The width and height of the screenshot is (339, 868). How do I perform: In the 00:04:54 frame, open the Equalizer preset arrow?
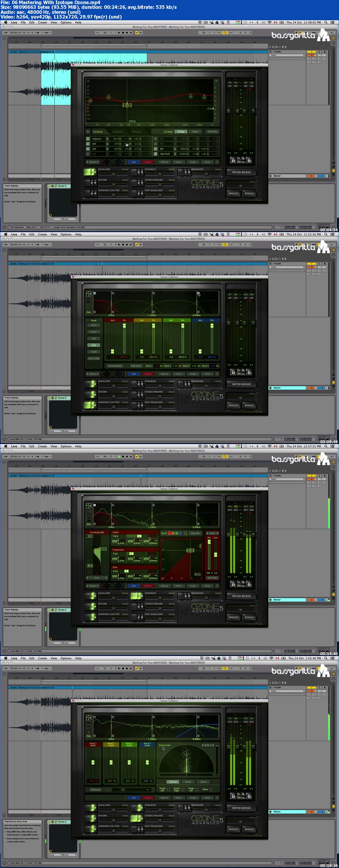coord(95,173)
